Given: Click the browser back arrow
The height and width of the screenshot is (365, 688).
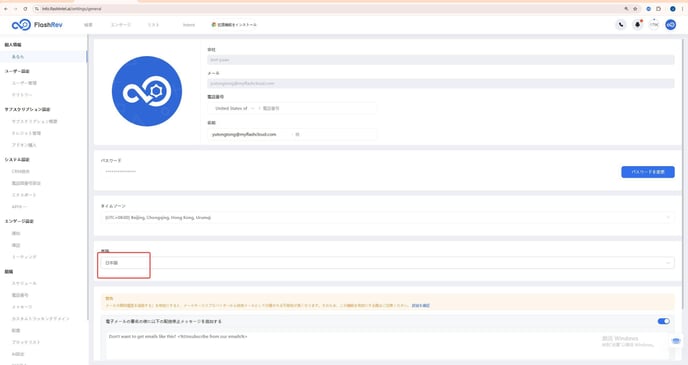Looking at the screenshot, I should 5,9.
